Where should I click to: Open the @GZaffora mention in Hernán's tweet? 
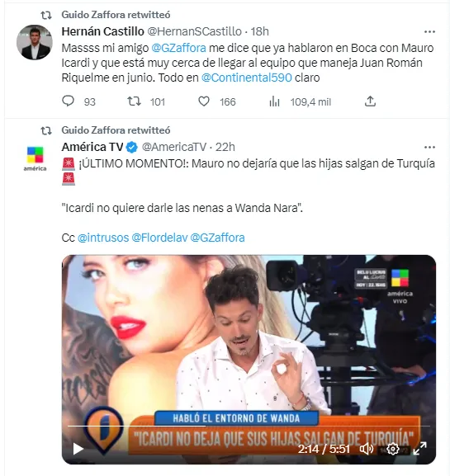(178, 48)
